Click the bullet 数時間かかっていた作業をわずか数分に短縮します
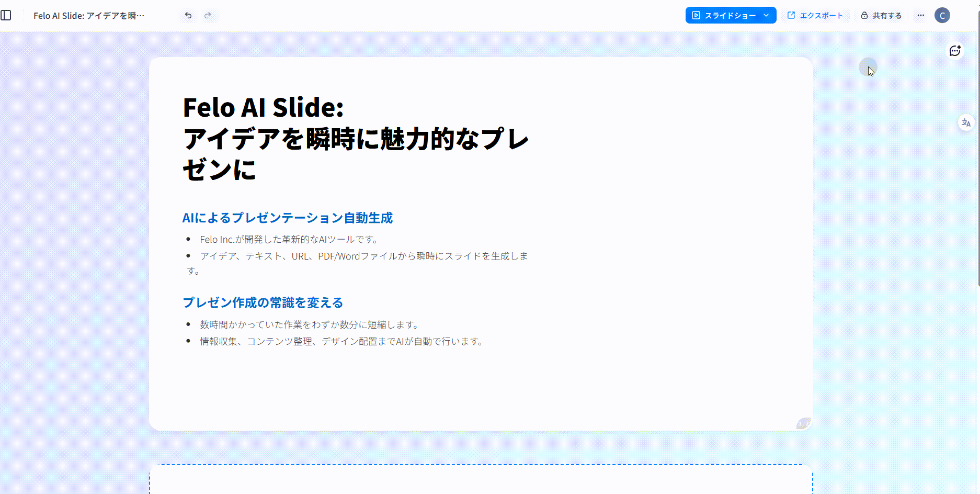Image resolution: width=980 pixels, height=494 pixels. [309, 324]
